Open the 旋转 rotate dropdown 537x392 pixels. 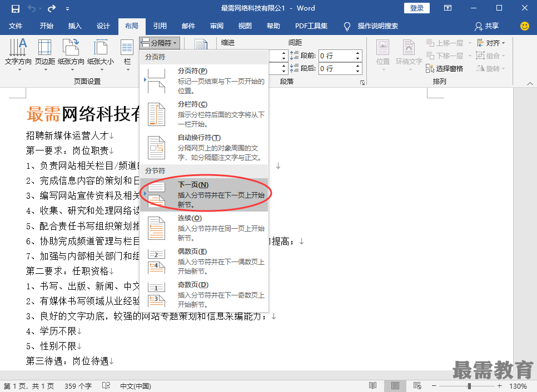coord(491,69)
